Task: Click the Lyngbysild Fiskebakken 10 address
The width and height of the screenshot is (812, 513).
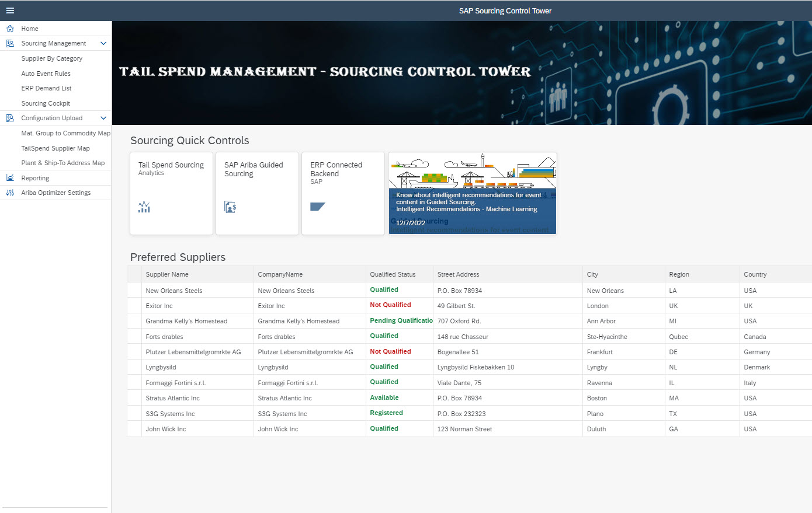Action: (476, 367)
